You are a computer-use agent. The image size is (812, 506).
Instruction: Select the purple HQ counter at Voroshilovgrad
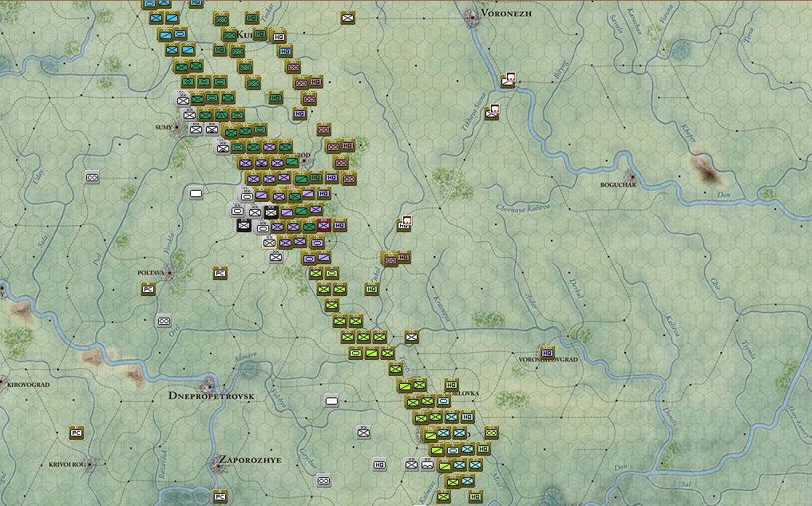pyautogui.click(x=547, y=353)
